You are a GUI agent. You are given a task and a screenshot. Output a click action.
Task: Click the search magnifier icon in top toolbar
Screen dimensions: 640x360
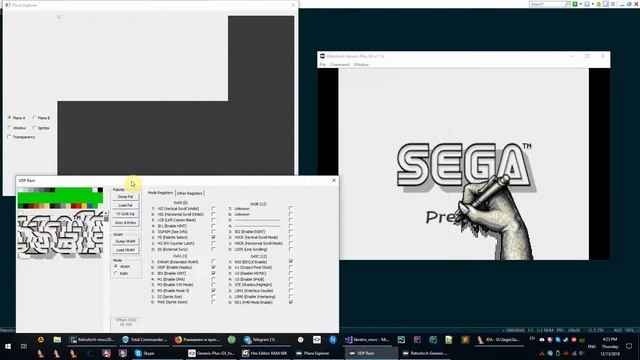[x=567, y=4]
